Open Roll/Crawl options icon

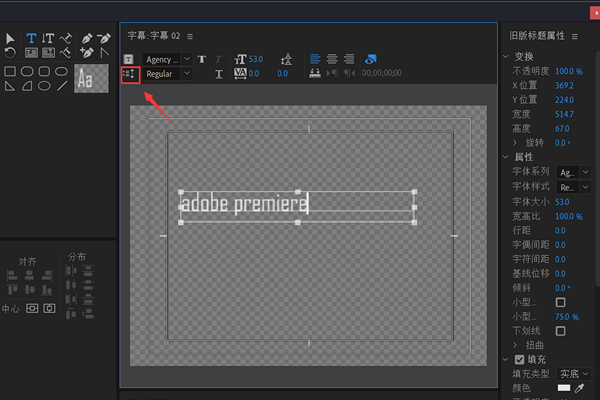[130, 74]
